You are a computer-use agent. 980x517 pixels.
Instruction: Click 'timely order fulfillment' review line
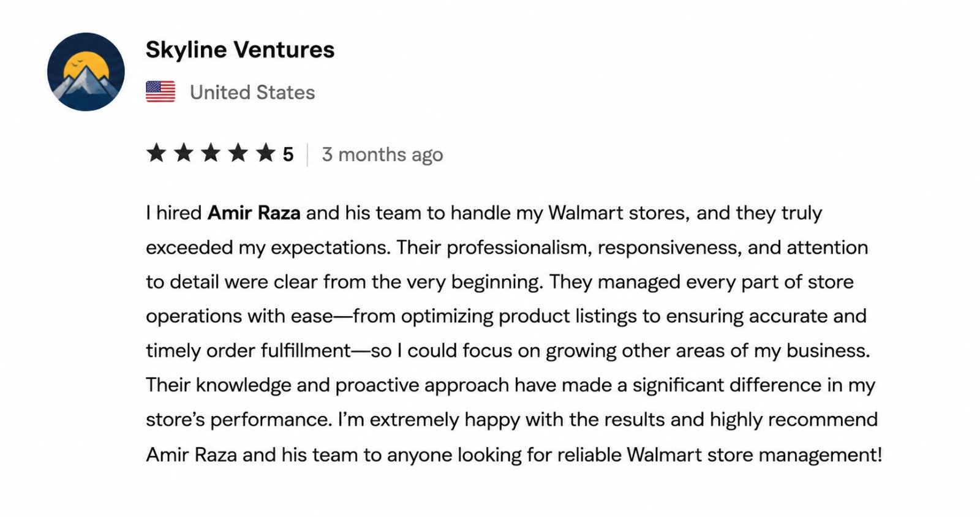pyautogui.click(x=508, y=350)
